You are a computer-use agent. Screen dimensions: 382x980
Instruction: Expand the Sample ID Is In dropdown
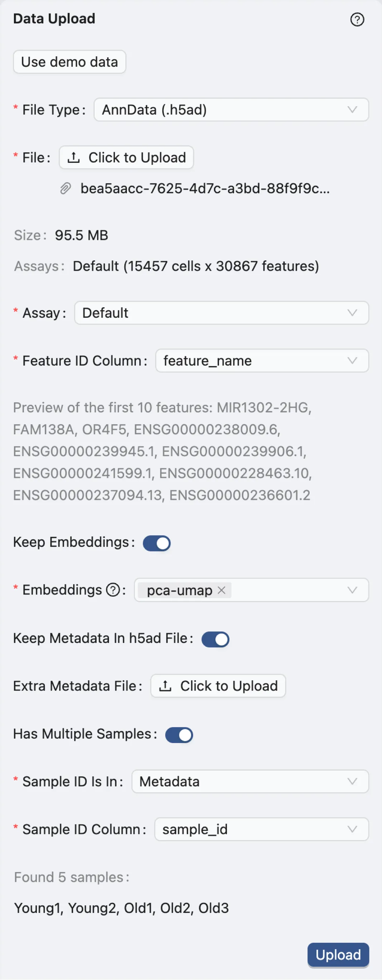[x=250, y=781]
